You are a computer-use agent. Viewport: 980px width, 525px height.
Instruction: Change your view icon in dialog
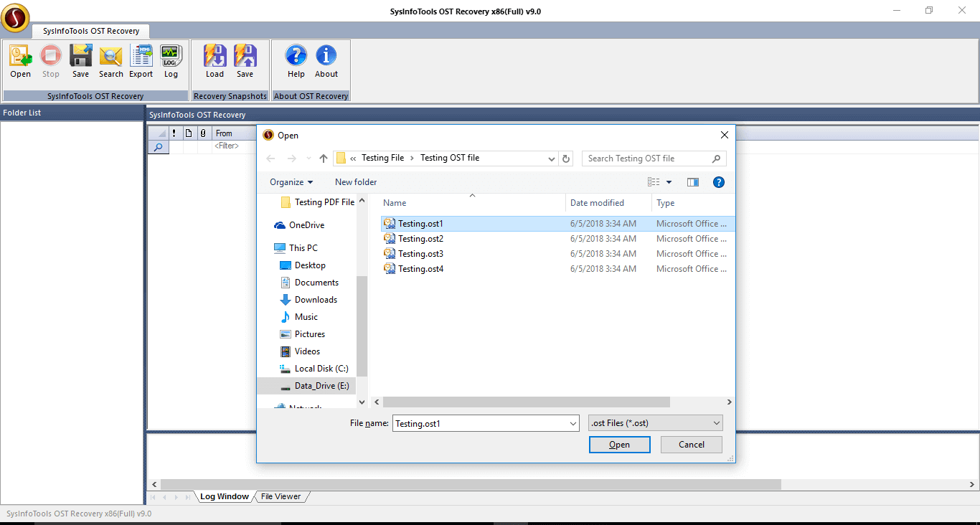pyautogui.click(x=654, y=182)
